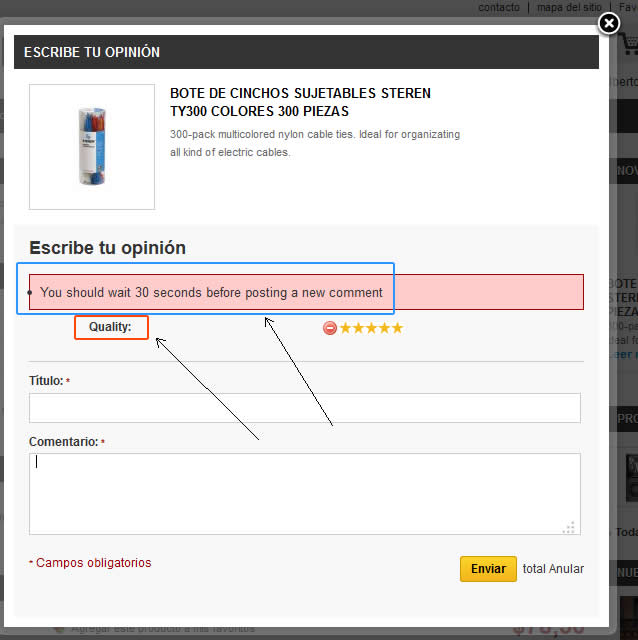Viewport: 638px width, 640px height.
Task: Open the 'mapa del sitio' link
Action: tap(569, 7)
